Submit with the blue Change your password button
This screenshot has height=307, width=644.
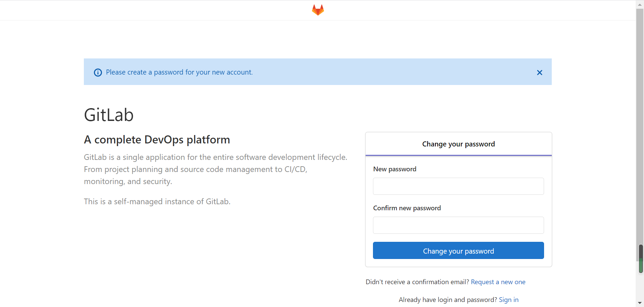tap(458, 251)
